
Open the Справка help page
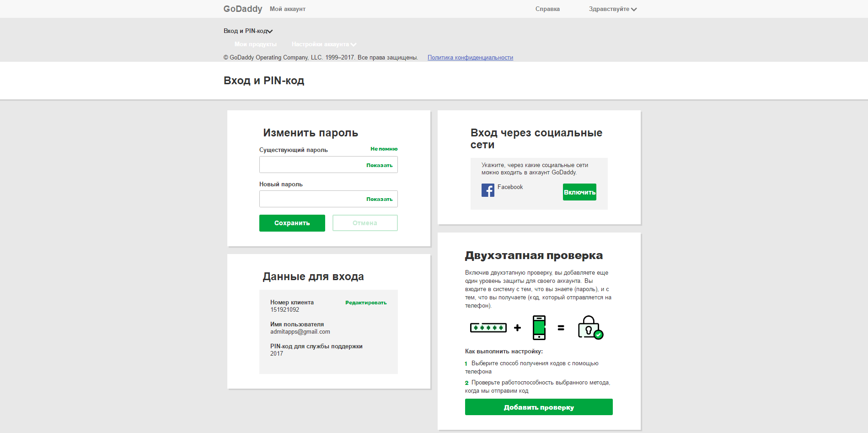547,9
